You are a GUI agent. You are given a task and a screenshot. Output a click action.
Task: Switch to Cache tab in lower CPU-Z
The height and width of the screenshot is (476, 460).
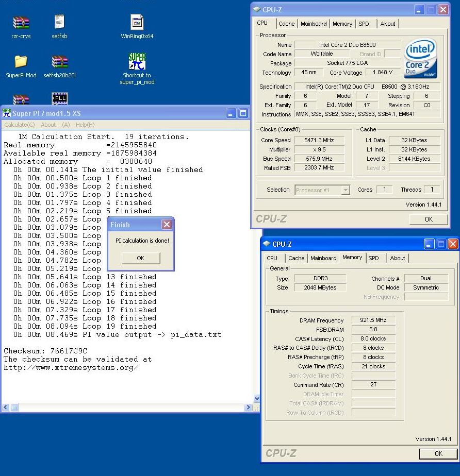pyautogui.click(x=296, y=258)
